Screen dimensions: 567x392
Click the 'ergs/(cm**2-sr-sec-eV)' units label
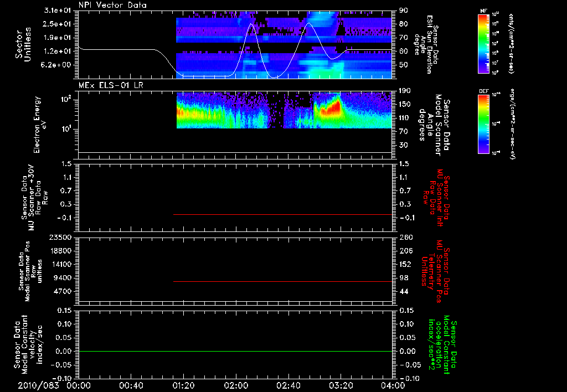(x=513, y=124)
